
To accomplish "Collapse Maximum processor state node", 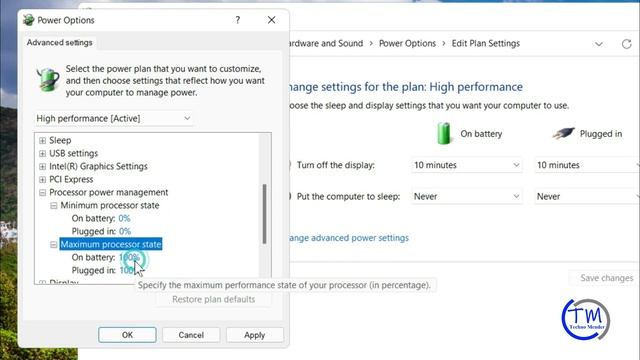I will (x=53, y=244).
